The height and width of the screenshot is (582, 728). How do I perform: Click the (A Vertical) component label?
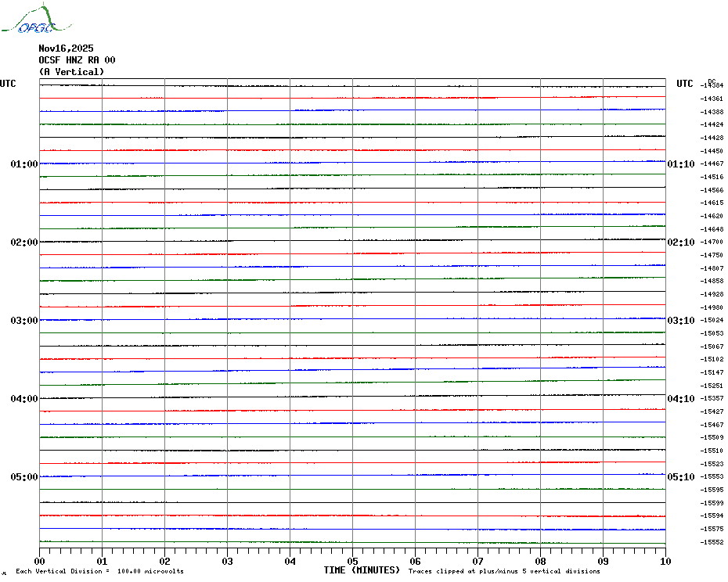(x=71, y=72)
